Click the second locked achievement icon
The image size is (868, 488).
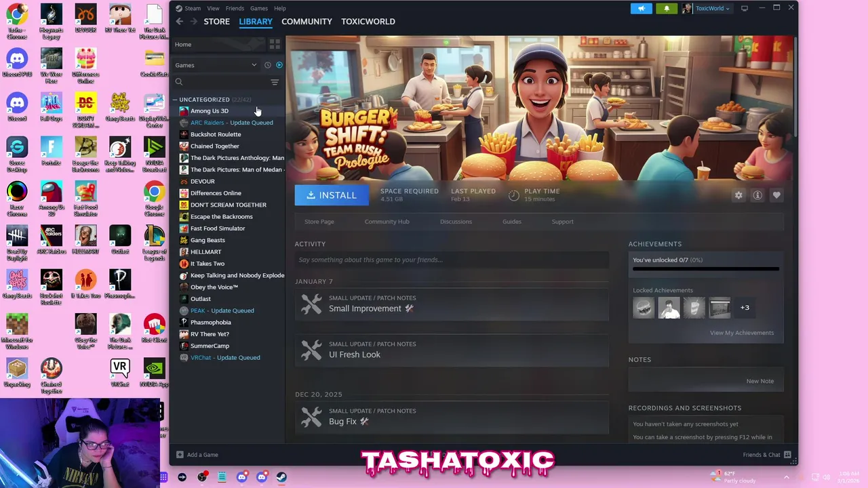pyautogui.click(x=669, y=308)
